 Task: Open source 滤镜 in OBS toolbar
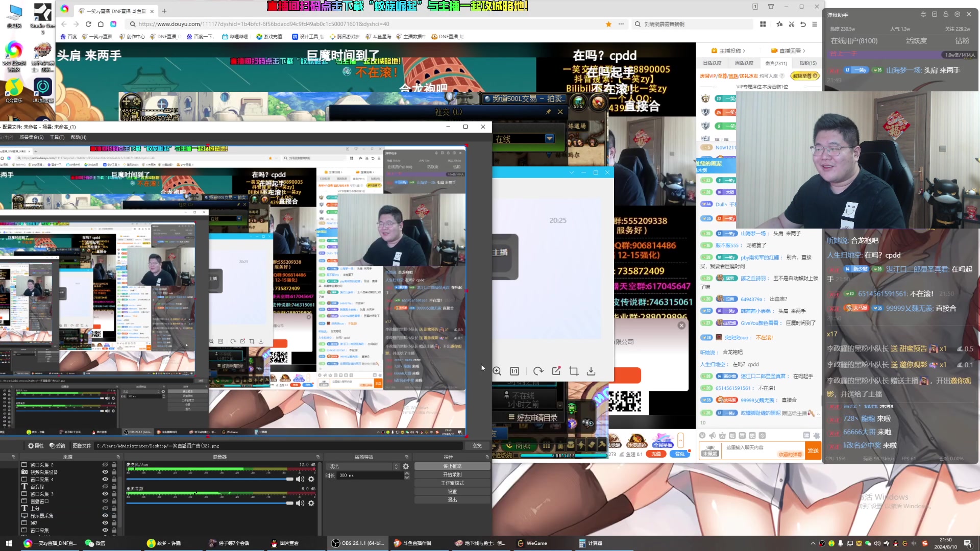(57, 446)
